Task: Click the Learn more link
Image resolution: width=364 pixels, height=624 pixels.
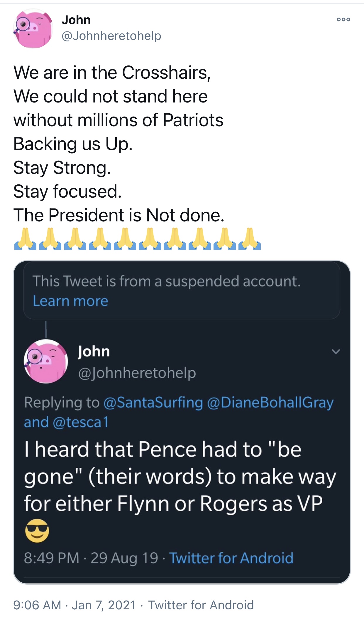Action: click(70, 301)
